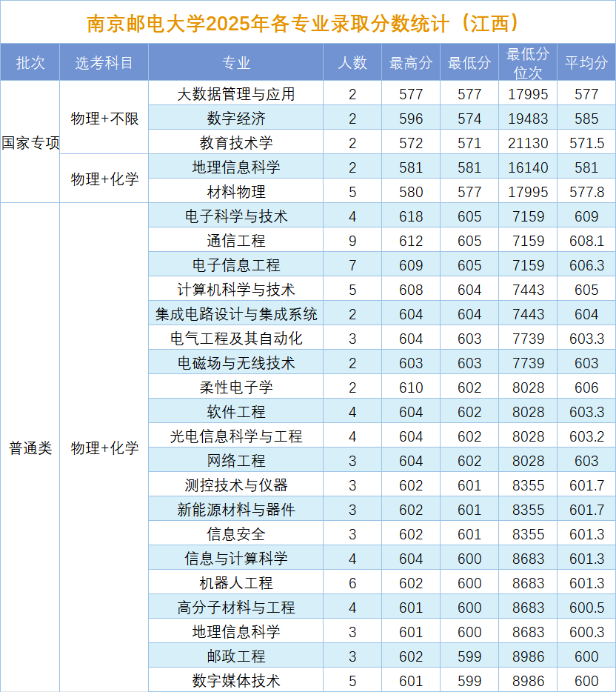Click enrollment count 6 for 机器人工程

[x=352, y=583]
